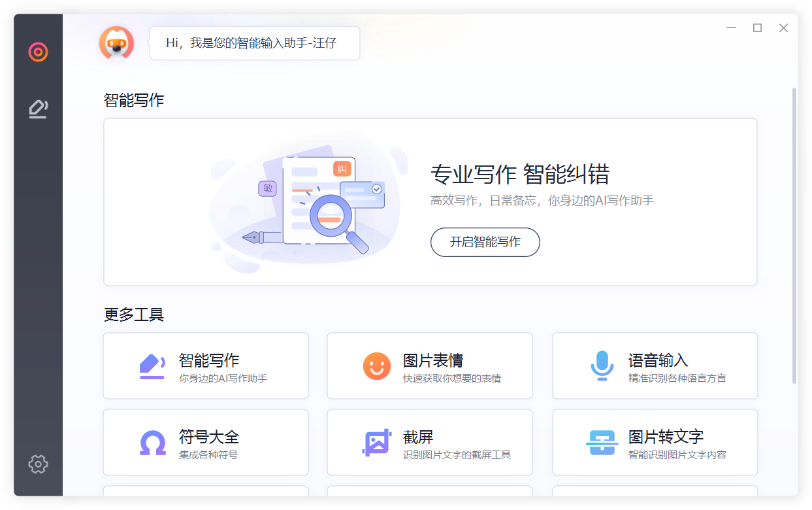Open the 截屏 tool card title
The width and height of the screenshot is (812, 510).
[x=418, y=437]
